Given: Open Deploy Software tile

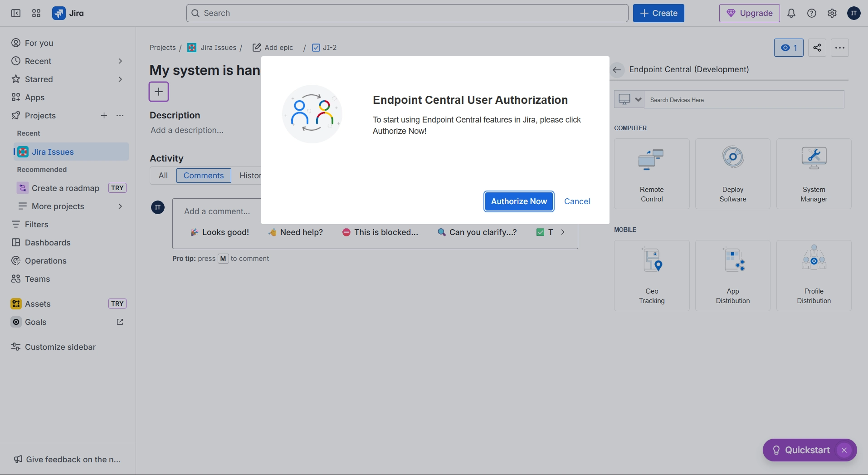Looking at the screenshot, I should click(x=732, y=174).
